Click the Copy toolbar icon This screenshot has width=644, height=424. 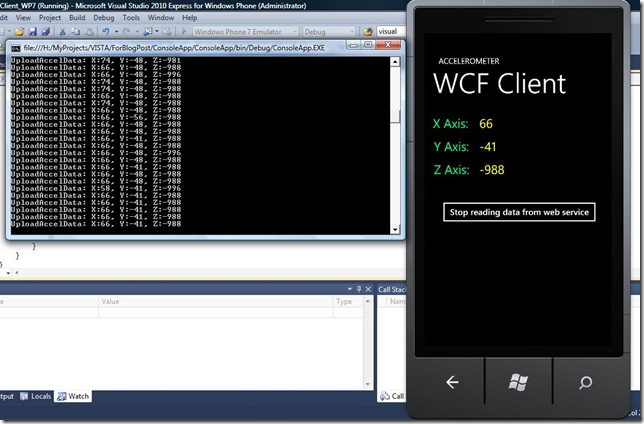point(76,32)
